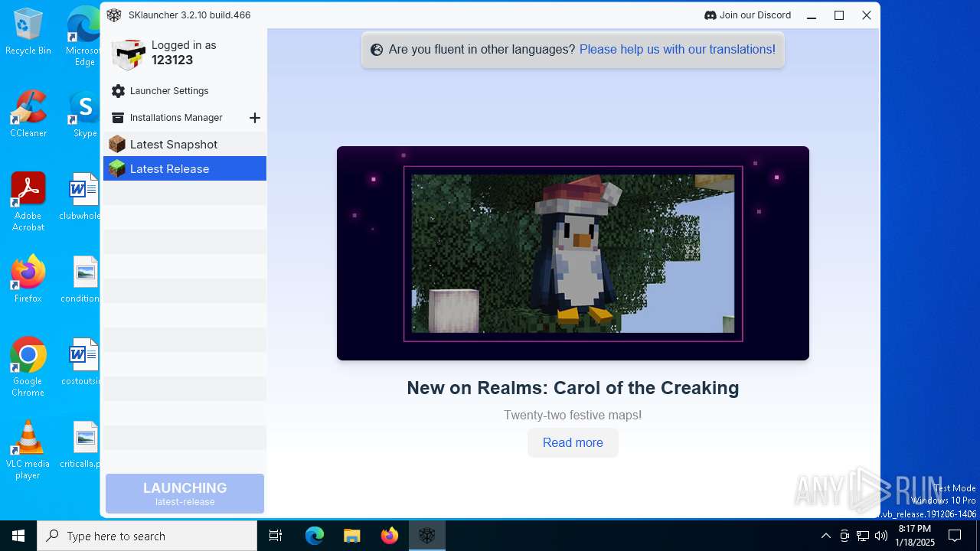The image size is (980, 551).
Task: Click the 'Logged in as 123123' account label
Action: [184, 53]
